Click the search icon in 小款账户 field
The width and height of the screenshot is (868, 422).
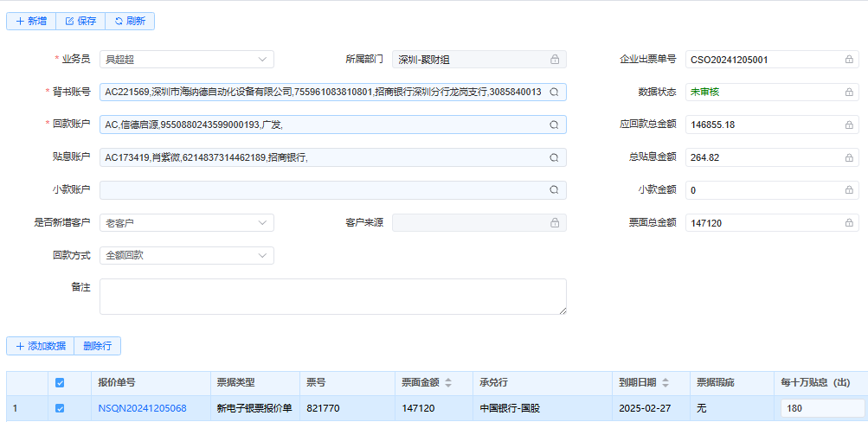tap(554, 190)
